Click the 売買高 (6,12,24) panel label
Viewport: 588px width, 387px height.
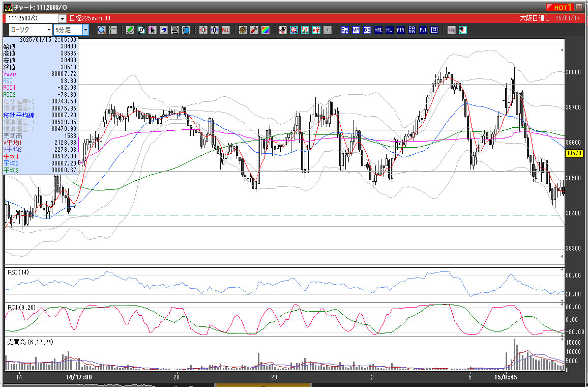pyautogui.click(x=31, y=342)
